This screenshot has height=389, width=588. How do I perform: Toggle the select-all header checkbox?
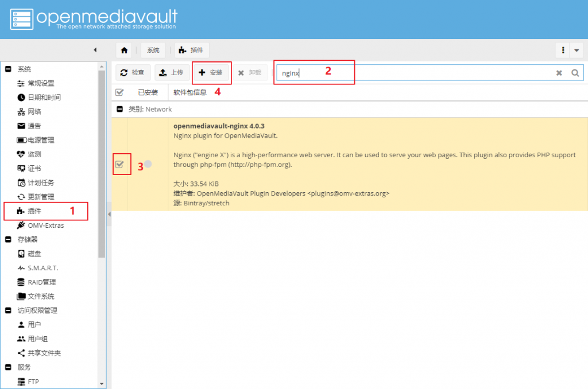click(119, 92)
